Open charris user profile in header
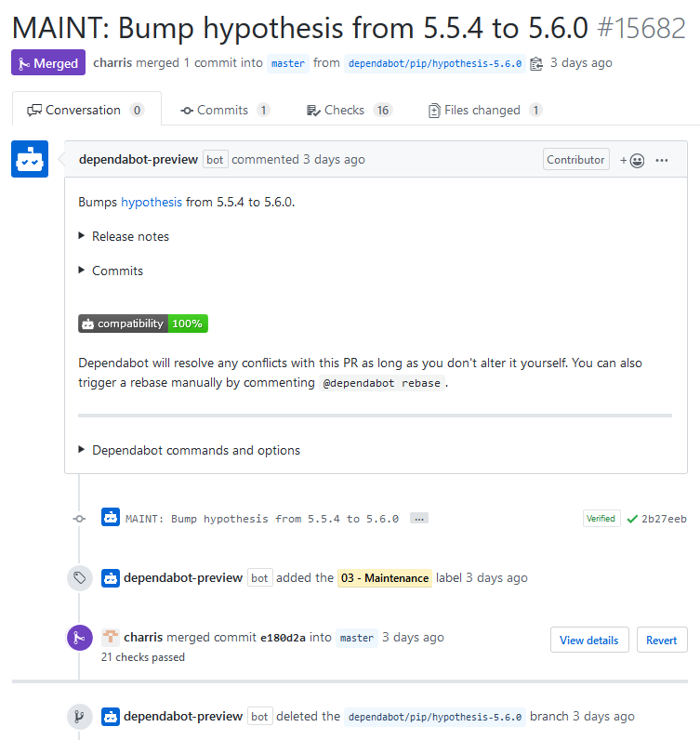This screenshot has width=700, height=740. coord(112,63)
